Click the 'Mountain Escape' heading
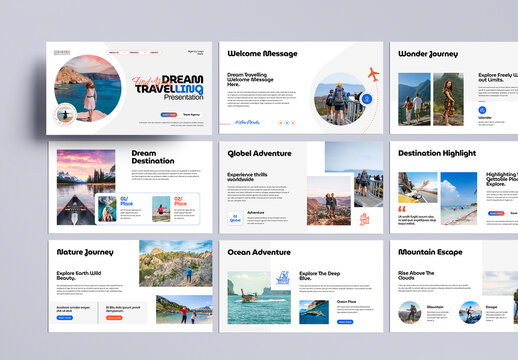518x360 pixels. click(x=430, y=252)
